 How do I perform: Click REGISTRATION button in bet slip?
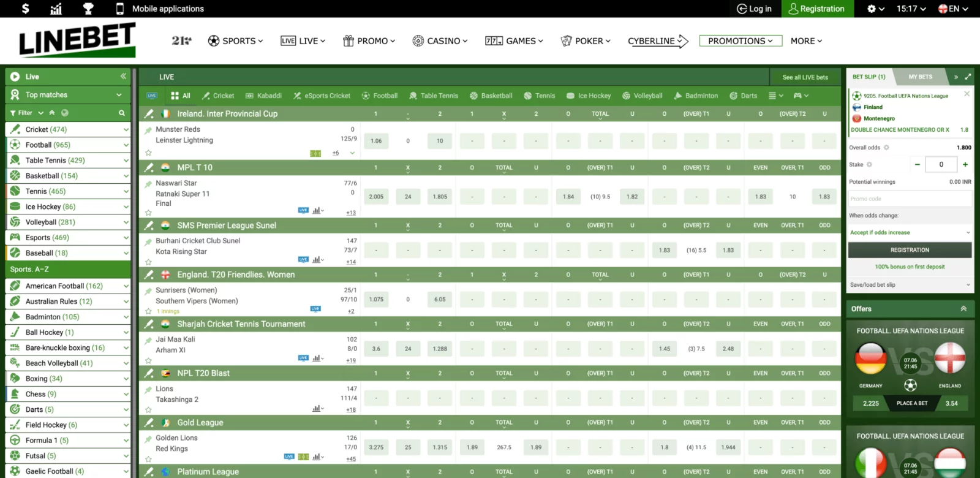[x=910, y=250]
